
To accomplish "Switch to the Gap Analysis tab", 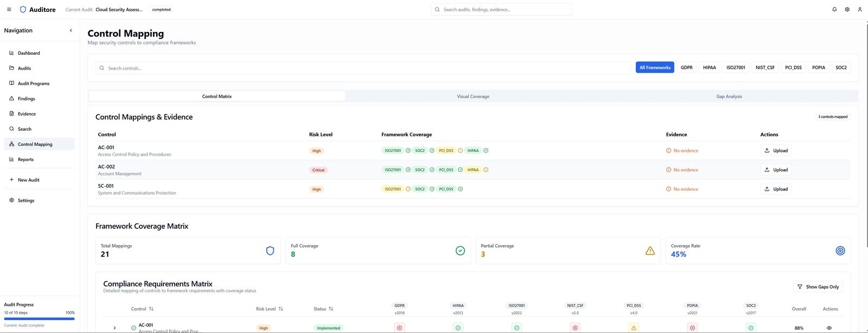I will [729, 97].
